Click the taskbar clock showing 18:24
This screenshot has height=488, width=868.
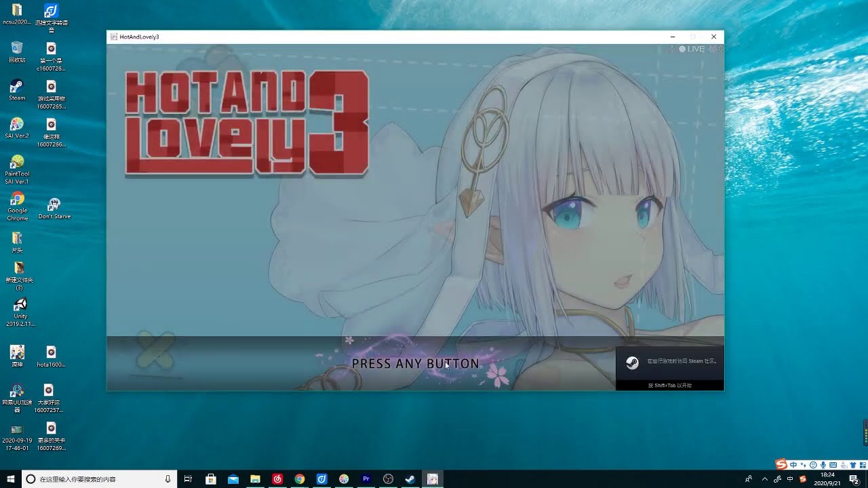(x=827, y=479)
